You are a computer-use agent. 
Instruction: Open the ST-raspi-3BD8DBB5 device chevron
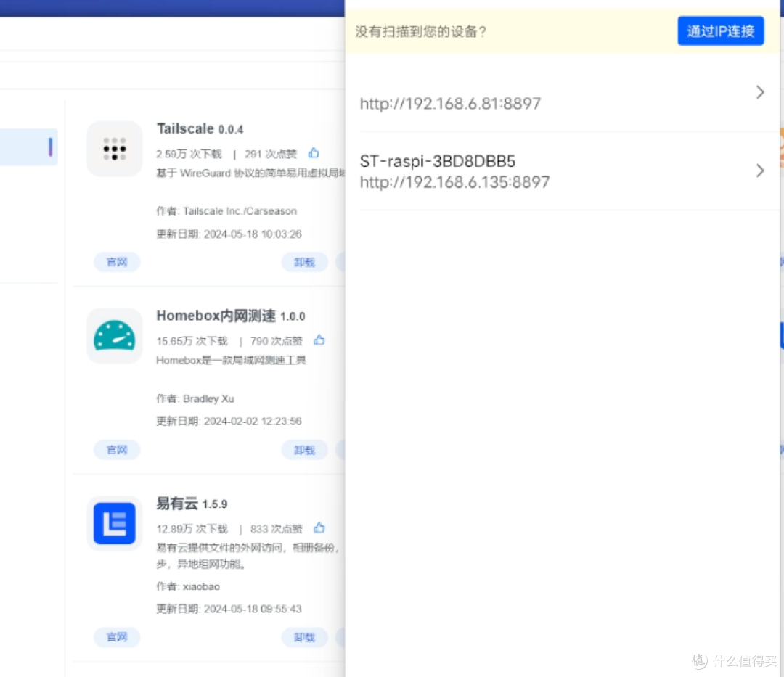(x=760, y=171)
